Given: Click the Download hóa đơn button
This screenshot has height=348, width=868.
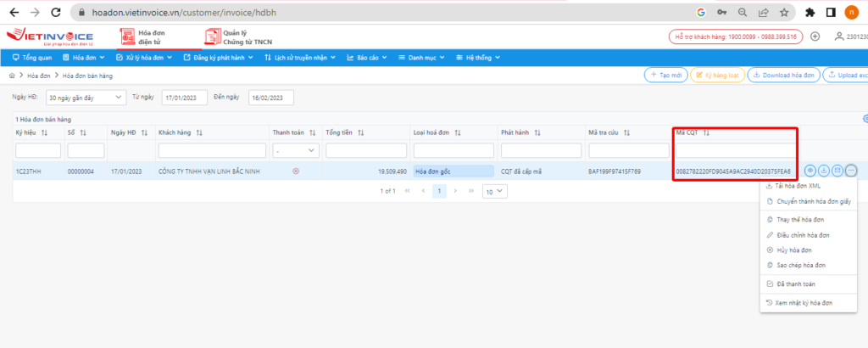Looking at the screenshot, I should point(783,75).
